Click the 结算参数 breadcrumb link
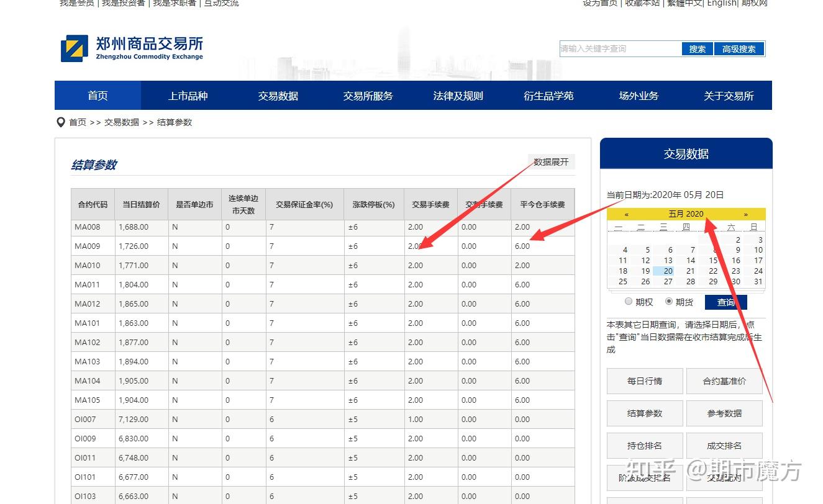823x504 pixels. pyautogui.click(x=175, y=122)
